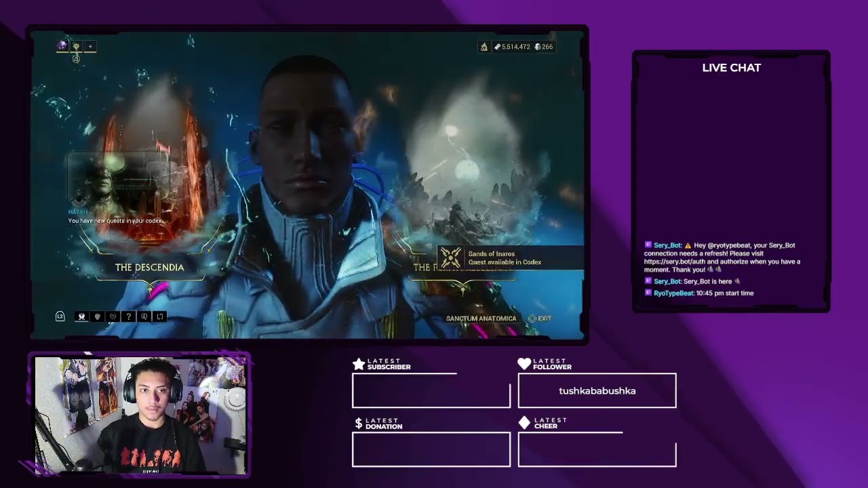
Task: Open the question mark help icon
Action: click(x=128, y=317)
